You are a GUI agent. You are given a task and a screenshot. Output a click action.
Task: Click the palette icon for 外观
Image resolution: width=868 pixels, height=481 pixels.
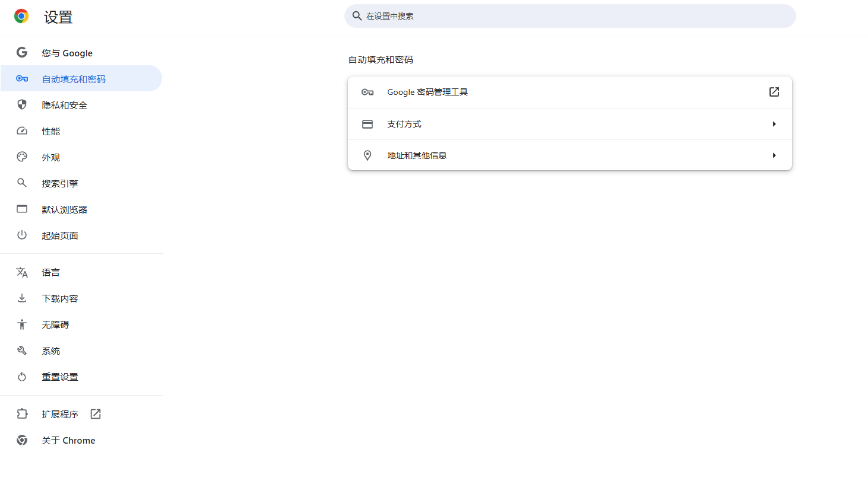(x=22, y=157)
